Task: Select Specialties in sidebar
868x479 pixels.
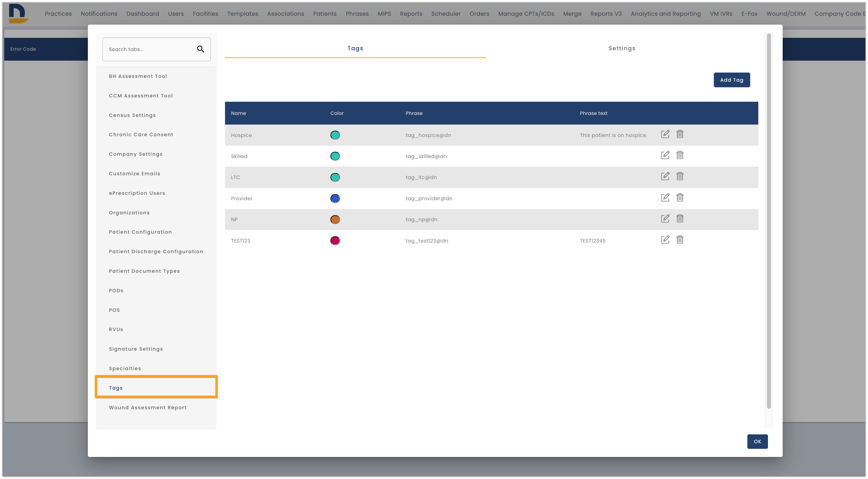Action: [125, 368]
